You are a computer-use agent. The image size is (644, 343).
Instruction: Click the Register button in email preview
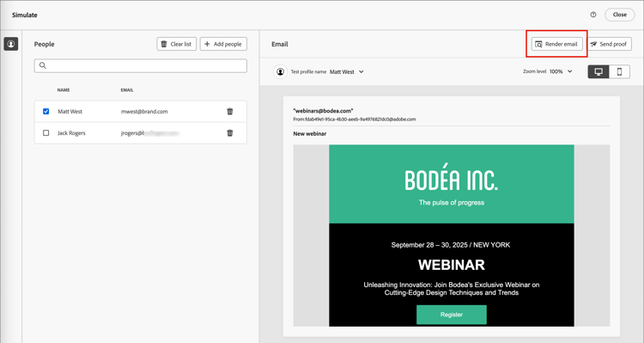[x=452, y=315]
